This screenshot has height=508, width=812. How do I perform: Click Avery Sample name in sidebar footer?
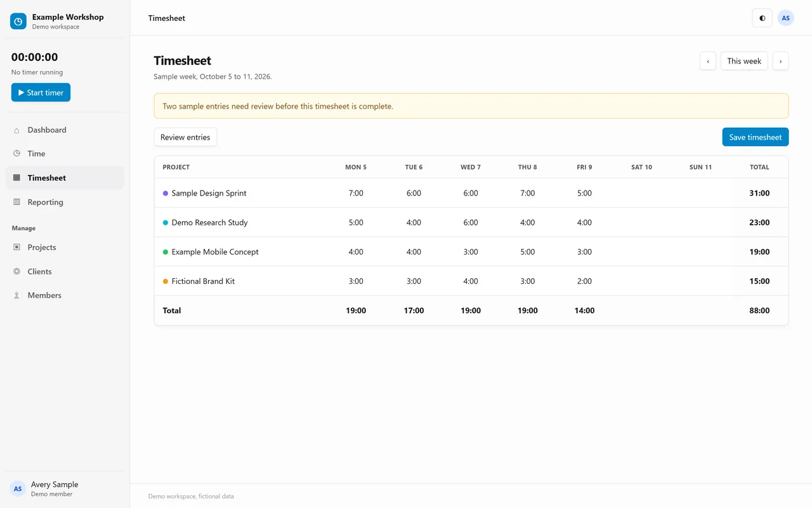55,485
